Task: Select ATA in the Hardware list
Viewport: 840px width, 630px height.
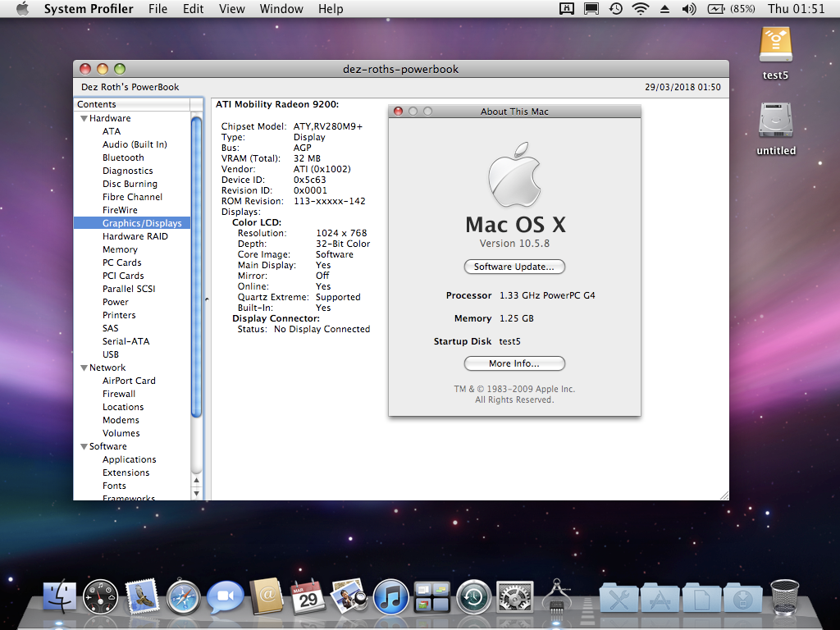Action: [112, 131]
